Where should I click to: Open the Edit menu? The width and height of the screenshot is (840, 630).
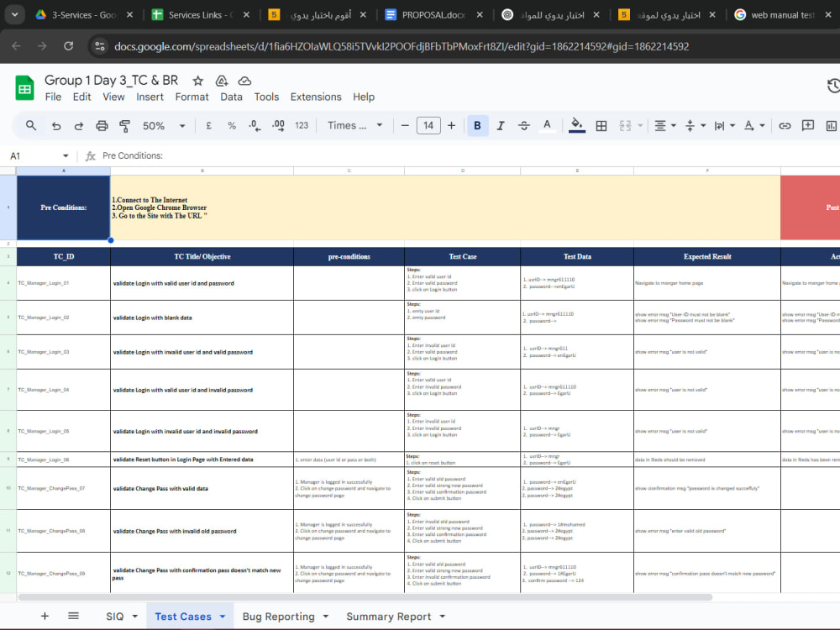(x=82, y=97)
